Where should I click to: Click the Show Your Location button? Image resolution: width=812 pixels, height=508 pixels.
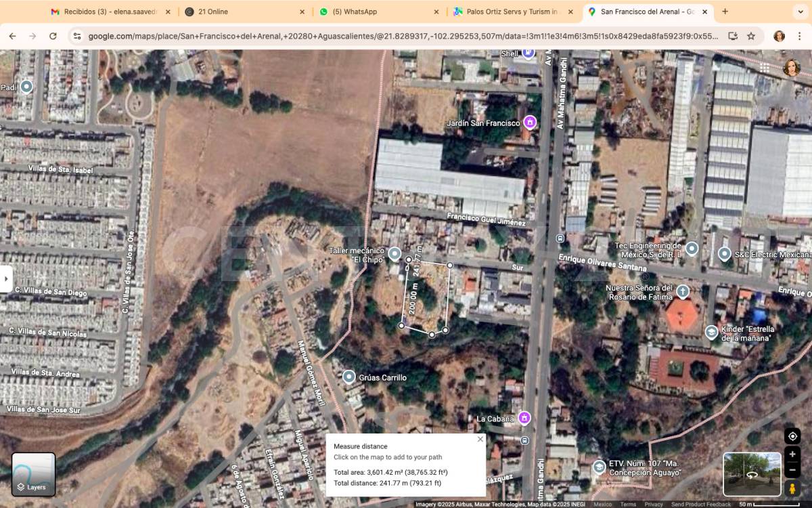pyautogui.click(x=792, y=436)
